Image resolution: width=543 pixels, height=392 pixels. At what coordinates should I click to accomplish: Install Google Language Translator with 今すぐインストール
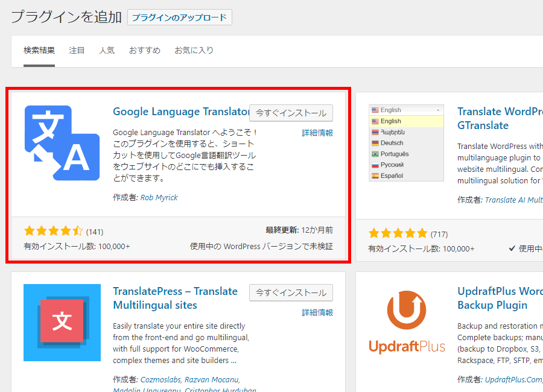coord(291,113)
